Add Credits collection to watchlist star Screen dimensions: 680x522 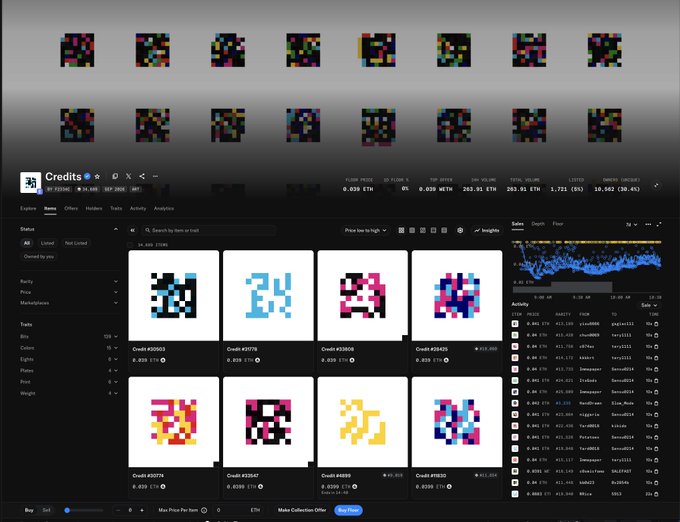(97, 176)
